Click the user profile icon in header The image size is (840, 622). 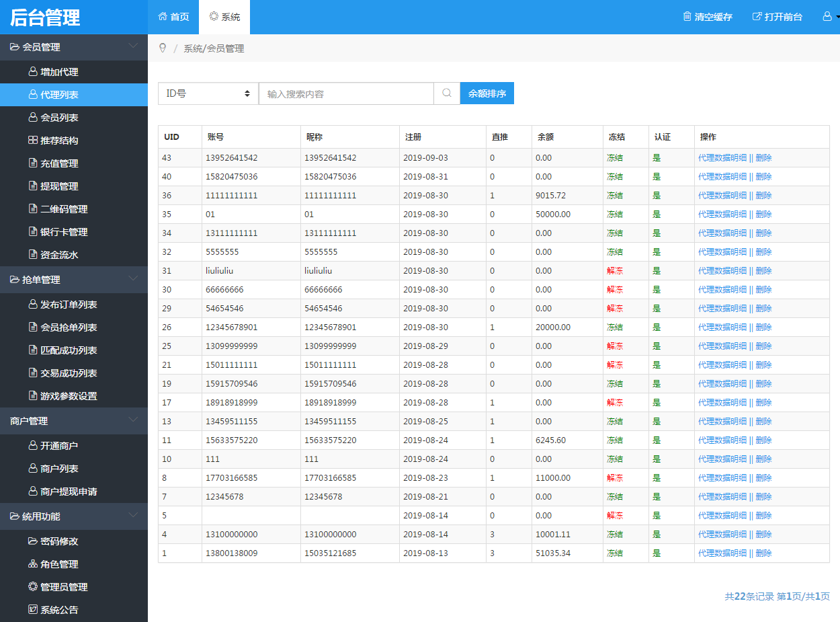[827, 17]
